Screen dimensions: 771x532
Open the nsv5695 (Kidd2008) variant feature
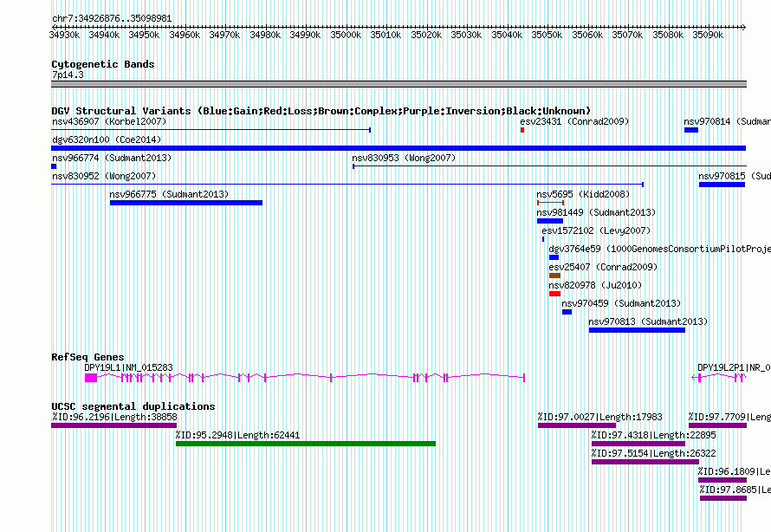[x=550, y=203]
